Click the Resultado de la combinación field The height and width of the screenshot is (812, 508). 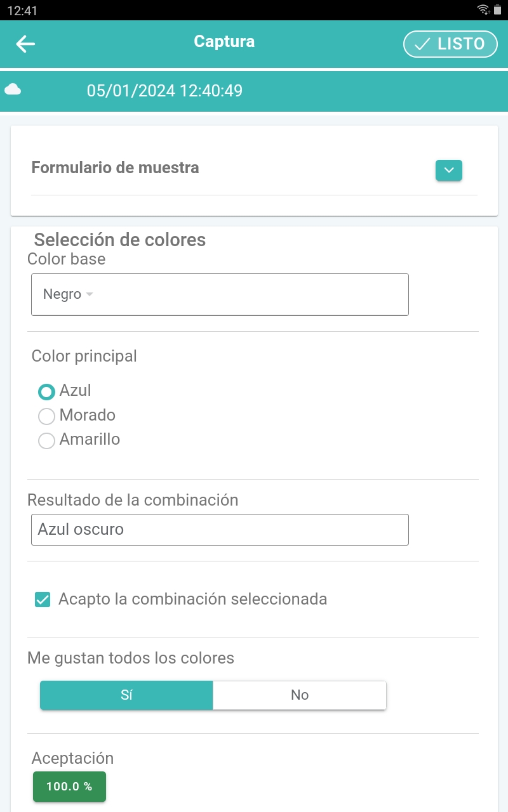[x=219, y=530]
